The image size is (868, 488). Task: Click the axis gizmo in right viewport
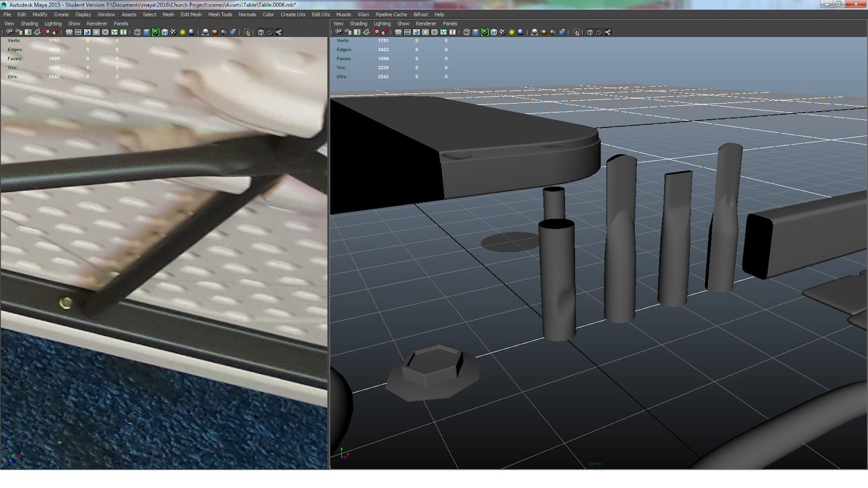344,453
